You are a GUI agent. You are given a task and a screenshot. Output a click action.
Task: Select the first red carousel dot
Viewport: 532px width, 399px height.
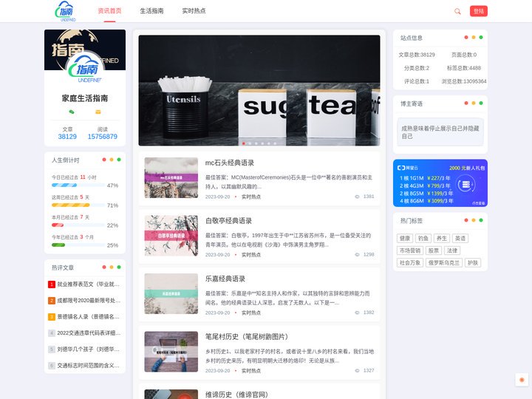pos(244,143)
